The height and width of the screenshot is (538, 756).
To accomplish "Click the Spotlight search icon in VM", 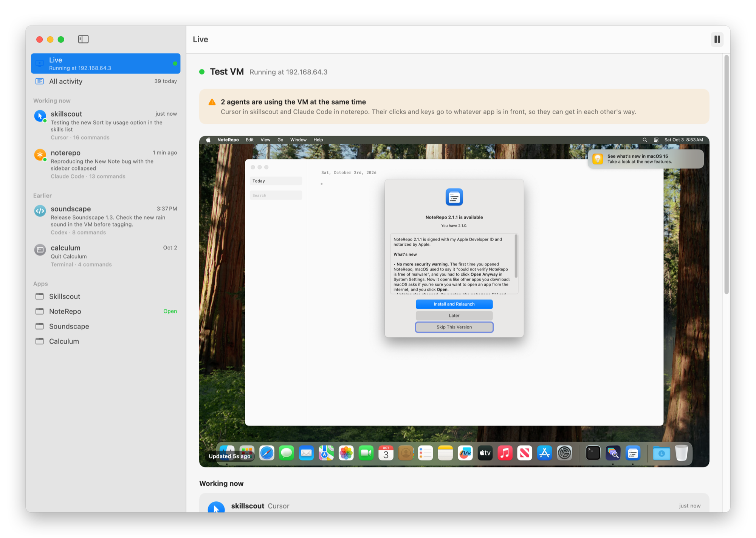I will (x=645, y=140).
